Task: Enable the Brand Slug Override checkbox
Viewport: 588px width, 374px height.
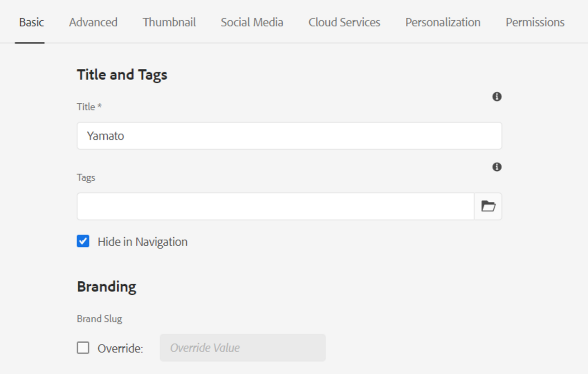Action: click(x=83, y=348)
